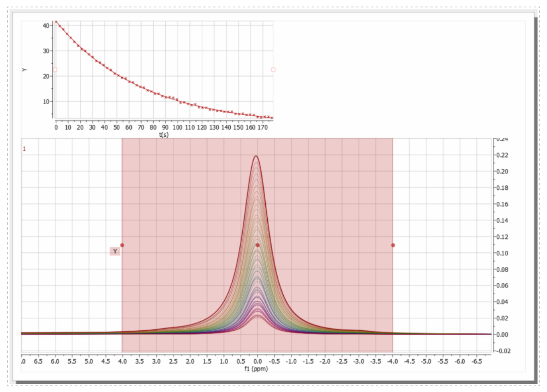The height and width of the screenshot is (392, 547).
Task: Select the 100 tick label on the t(s) axis
Action: coord(177,127)
